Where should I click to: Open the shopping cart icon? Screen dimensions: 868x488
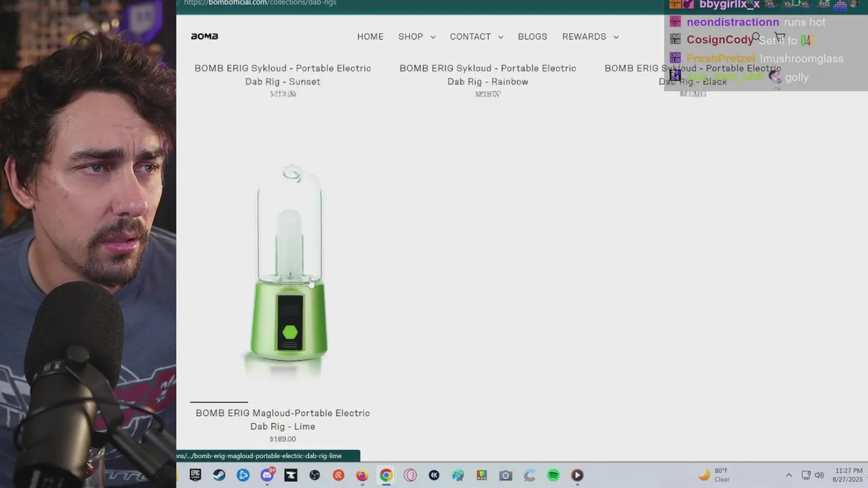780,37
